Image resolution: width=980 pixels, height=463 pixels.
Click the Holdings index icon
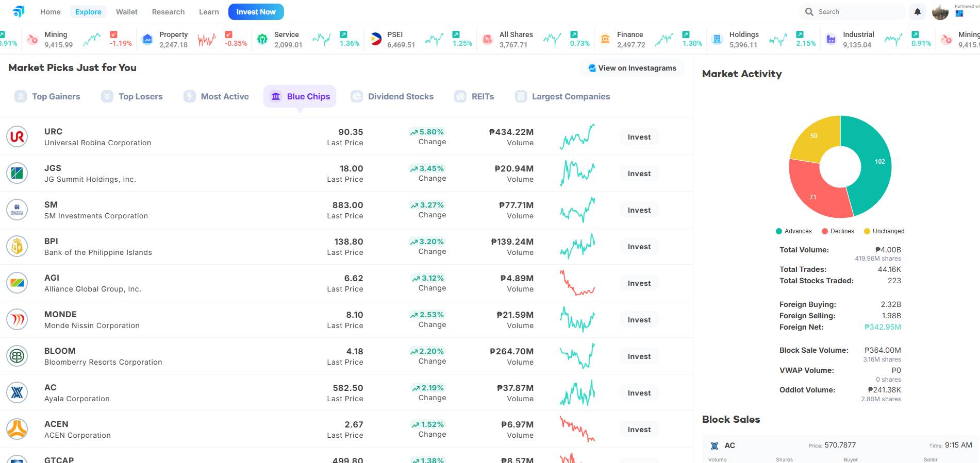point(717,39)
